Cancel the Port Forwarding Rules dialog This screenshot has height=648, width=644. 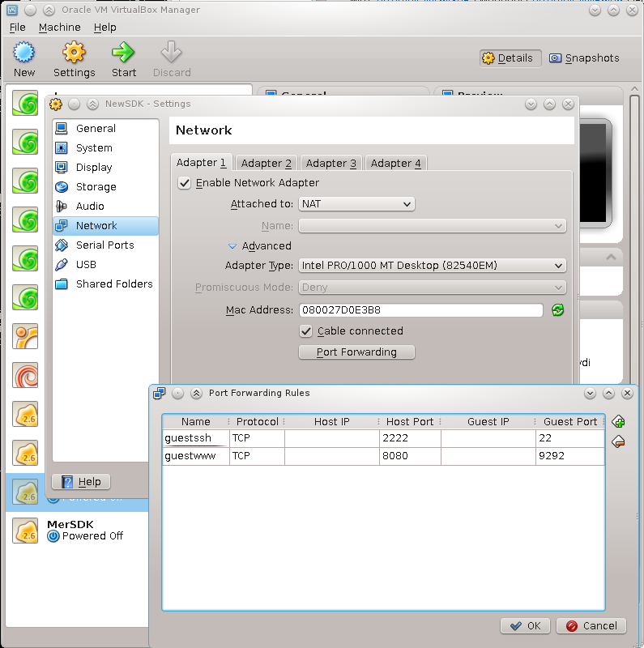pyautogui.click(x=591, y=625)
